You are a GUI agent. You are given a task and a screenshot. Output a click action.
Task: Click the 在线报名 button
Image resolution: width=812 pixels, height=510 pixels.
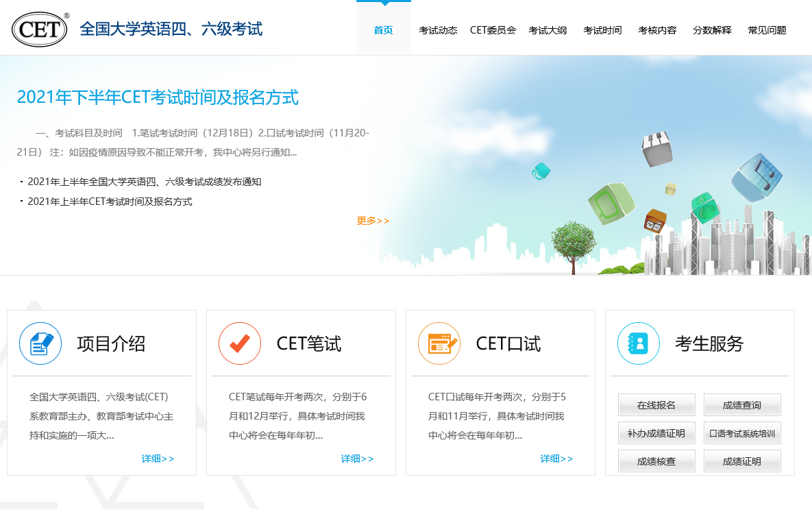click(x=656, y=405)
